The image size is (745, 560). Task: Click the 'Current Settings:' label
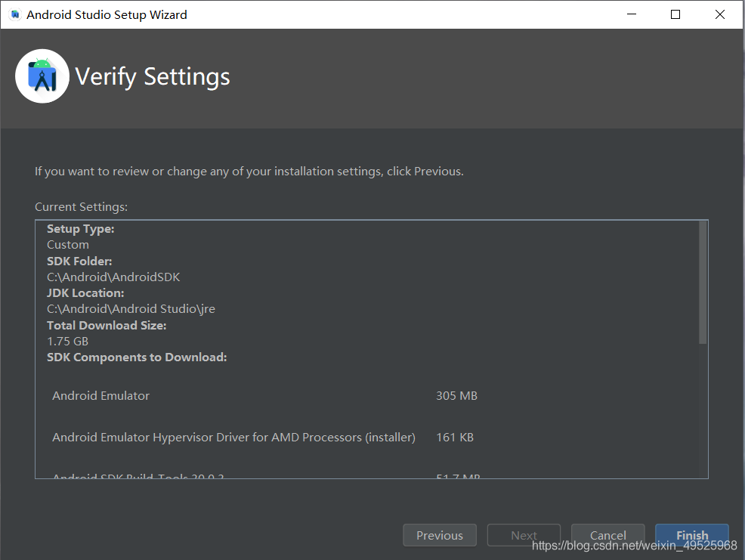click(x=82, y=207)
